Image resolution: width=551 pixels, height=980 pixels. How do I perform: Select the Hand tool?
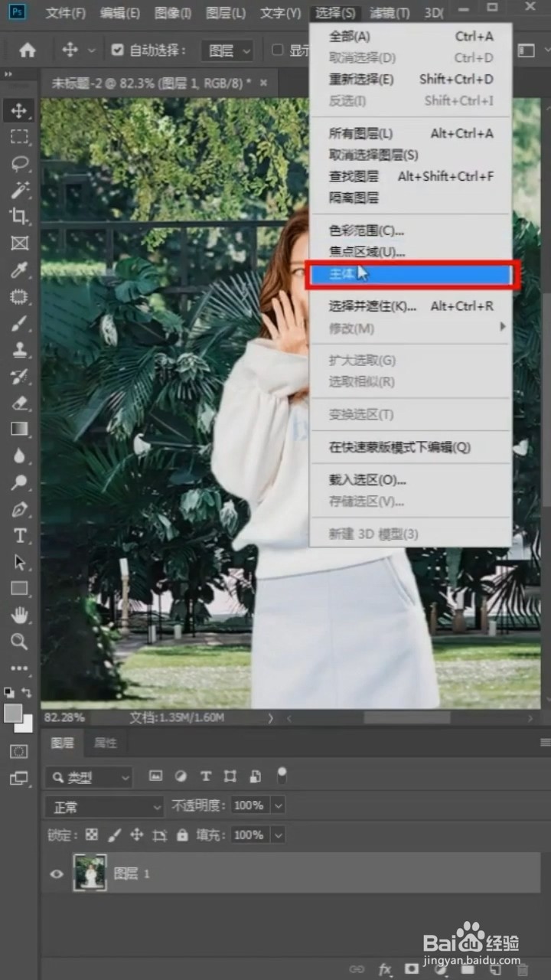tap(19, 615)
